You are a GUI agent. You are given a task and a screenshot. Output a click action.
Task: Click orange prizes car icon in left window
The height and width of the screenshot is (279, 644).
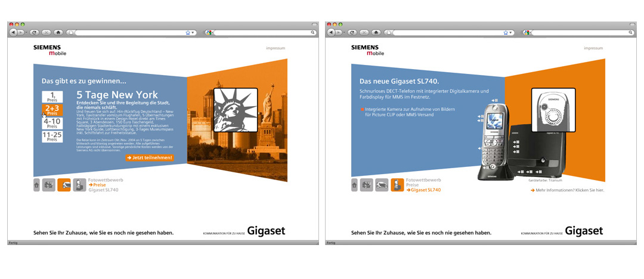point(64,185)
